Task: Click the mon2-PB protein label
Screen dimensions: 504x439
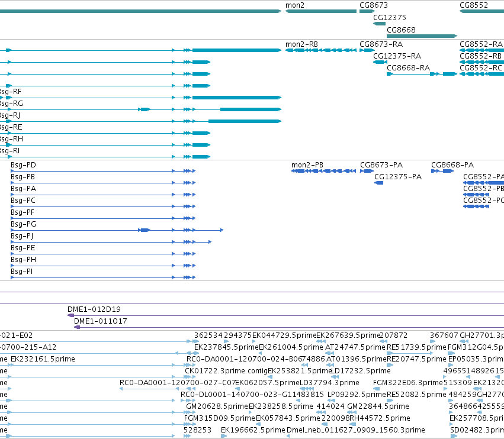Action: [307, 164]
